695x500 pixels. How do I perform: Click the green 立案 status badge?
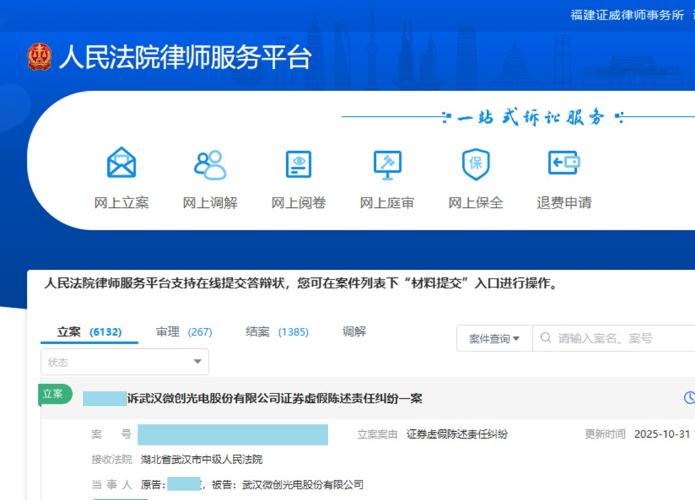tap(54, 394)
